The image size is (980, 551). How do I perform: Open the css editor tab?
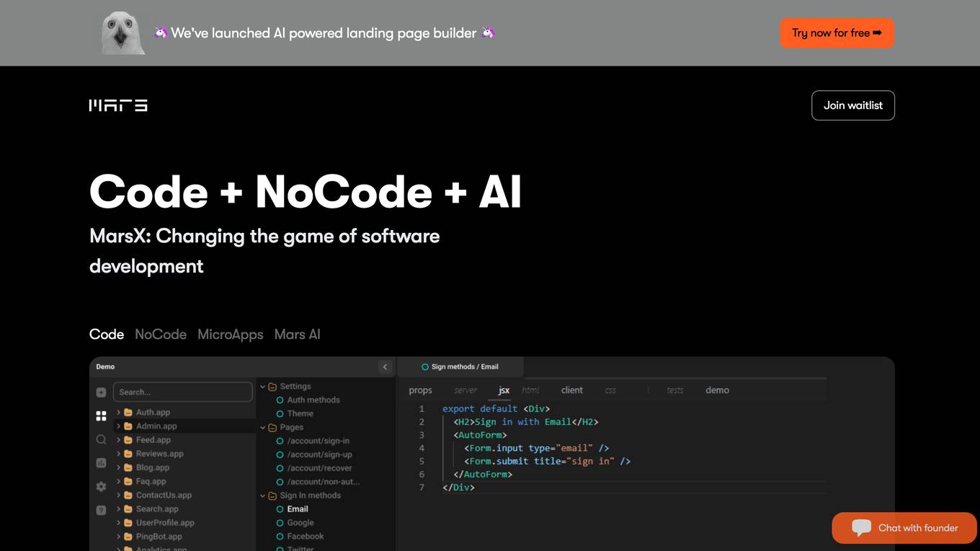[610, 390]
